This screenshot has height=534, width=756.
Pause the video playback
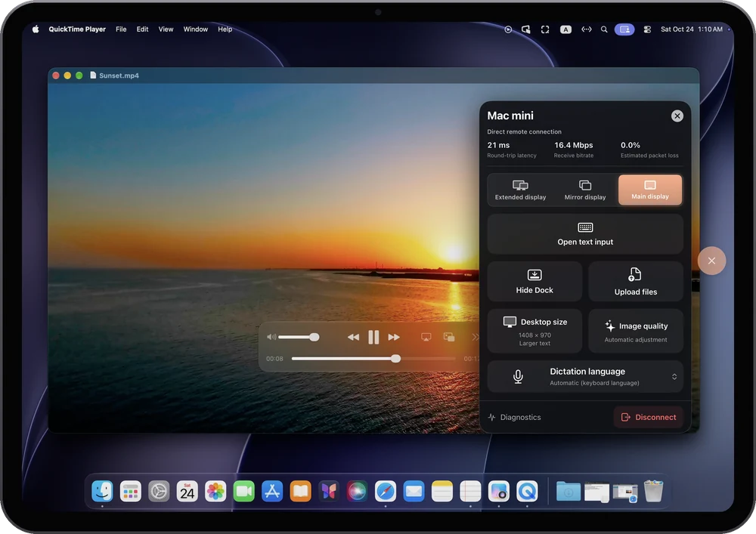tap(373, 337)
